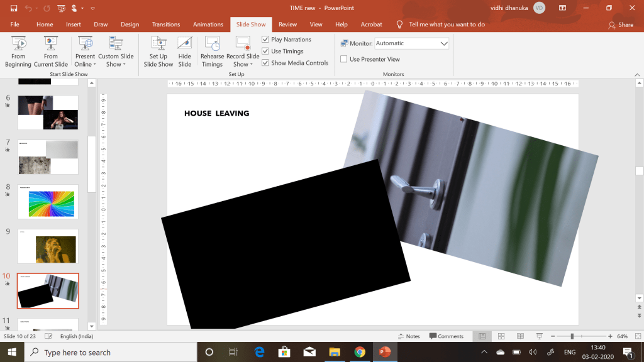Expand the Monitor dropdown list
This screenshot has width=644, height=362.
pos(444,43)
